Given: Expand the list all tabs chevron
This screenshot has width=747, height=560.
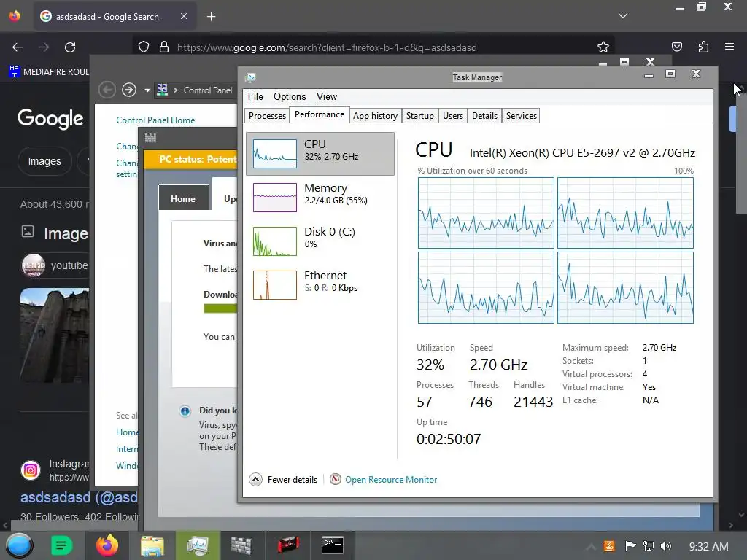Looking at the screenshot, I should point(623,16).
